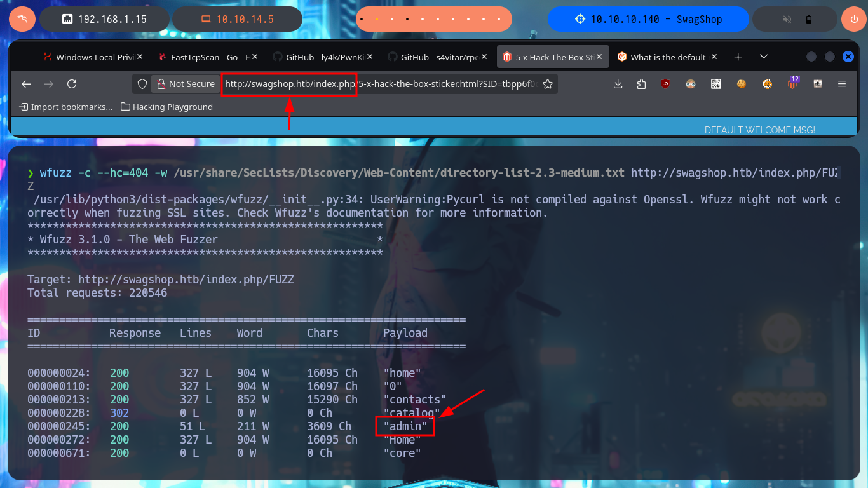The image size is (868, 488).
Task: Bookmark this page with the star icon
Action: (x=548, y=84)
